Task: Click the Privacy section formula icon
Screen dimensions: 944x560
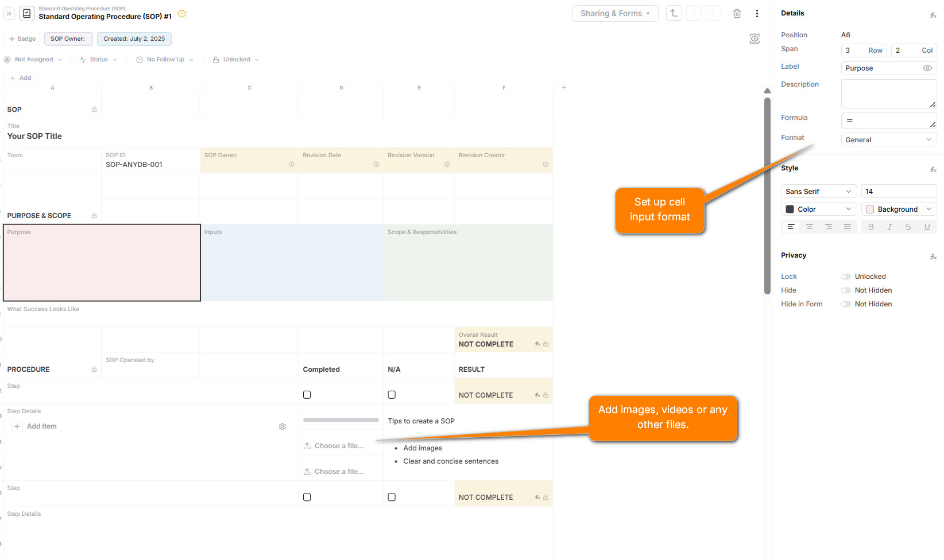Action: (933, 256)
